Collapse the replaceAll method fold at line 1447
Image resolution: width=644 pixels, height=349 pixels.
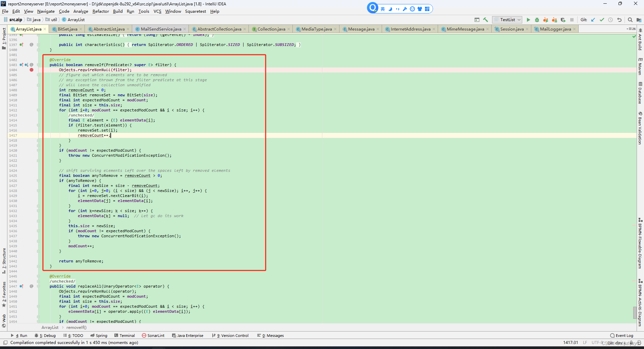click(x=39, y=286)
